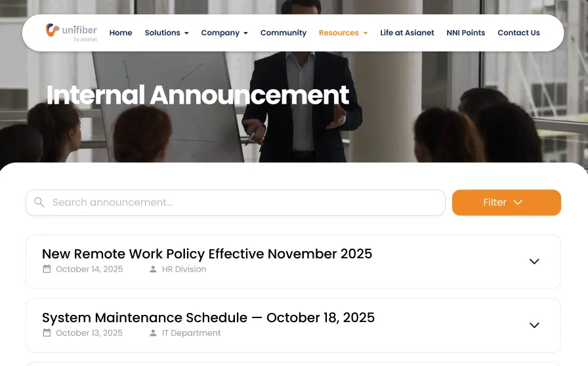Expand the New Remote Work Policy announcement
The image size is (588, 366).
534,262
